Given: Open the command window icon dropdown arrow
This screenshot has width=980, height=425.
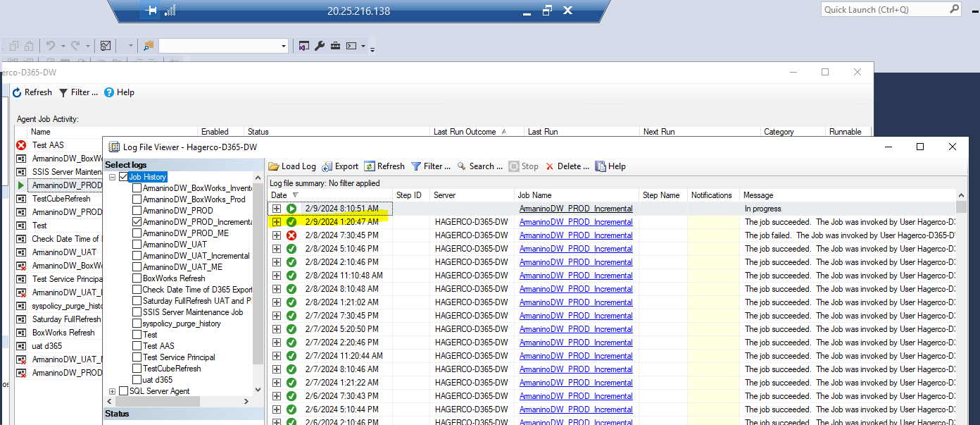Looking at the screenshot, I should point(363,46).
